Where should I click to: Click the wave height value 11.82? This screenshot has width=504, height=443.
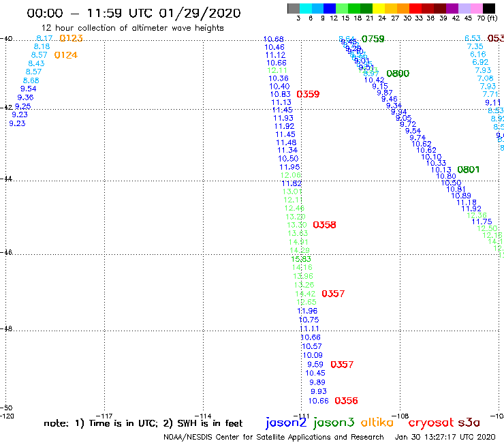[292, 184]
